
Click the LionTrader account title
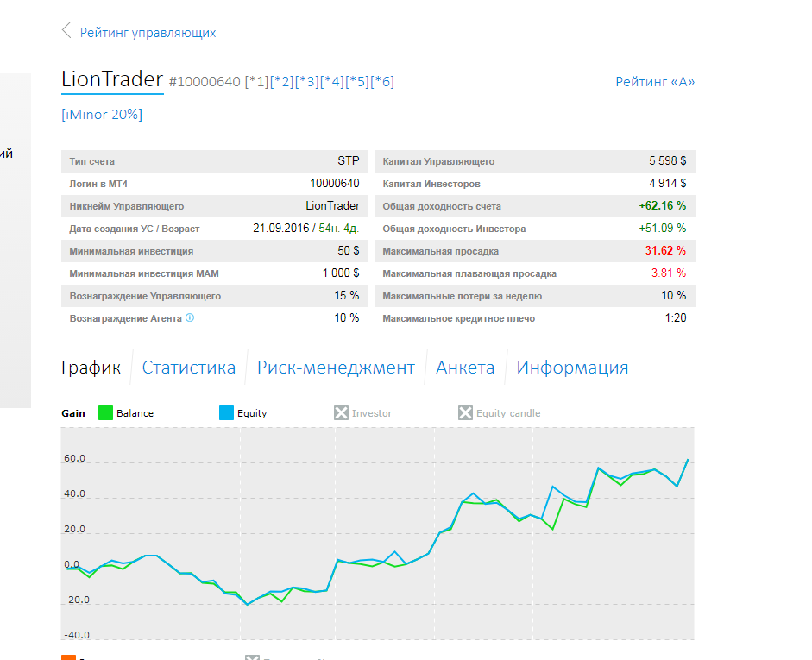112,79
